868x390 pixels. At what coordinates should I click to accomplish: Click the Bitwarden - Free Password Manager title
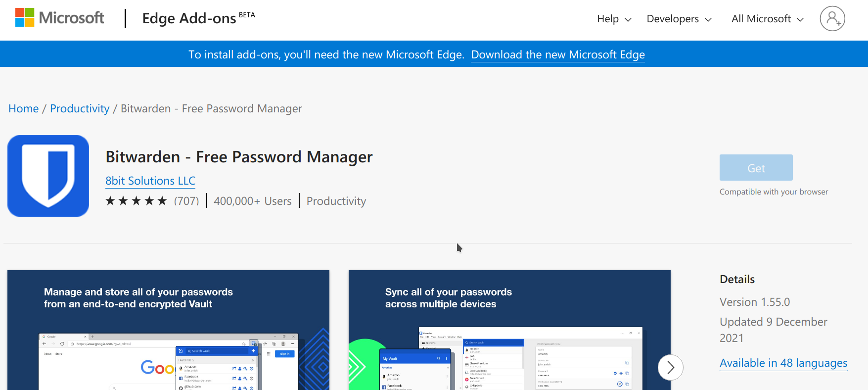(239, 157)
